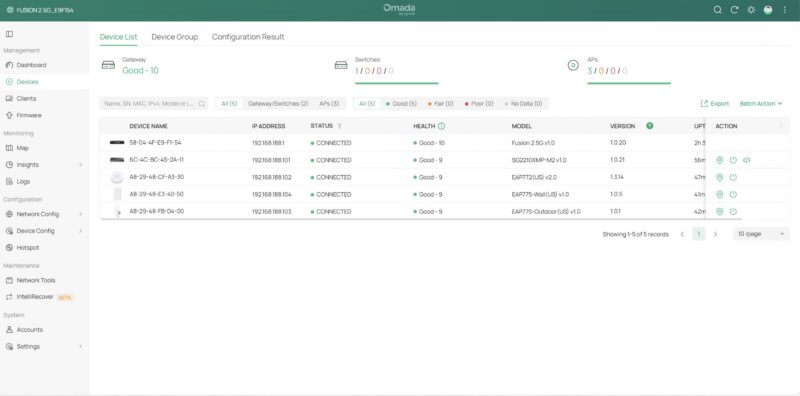Click the device search input field

(154, 104)
